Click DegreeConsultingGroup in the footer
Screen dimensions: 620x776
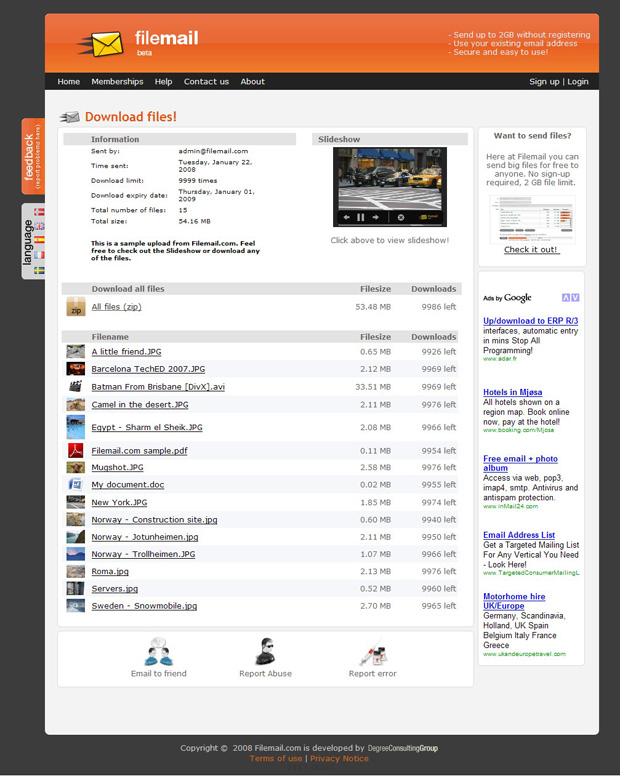point(403,748)
